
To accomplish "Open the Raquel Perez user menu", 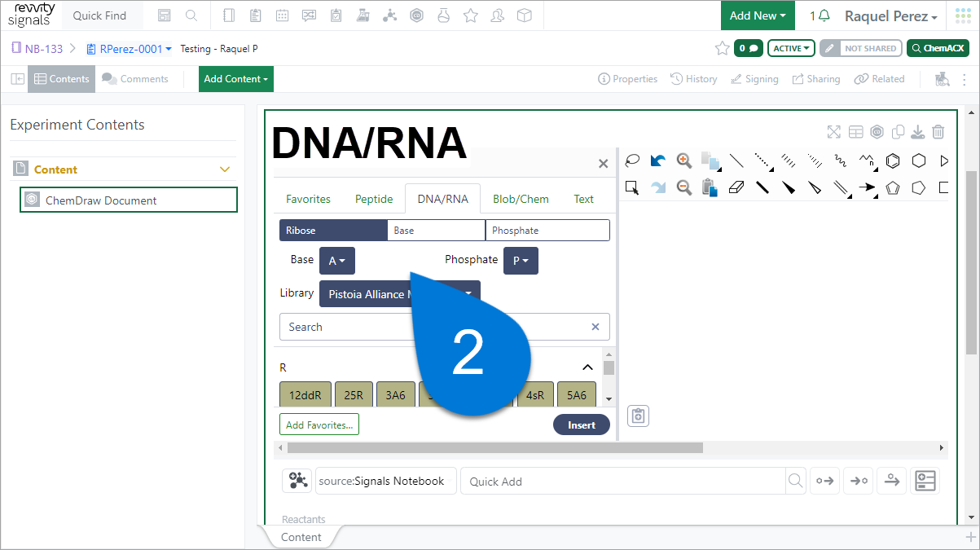I will [x=890, y=16].
